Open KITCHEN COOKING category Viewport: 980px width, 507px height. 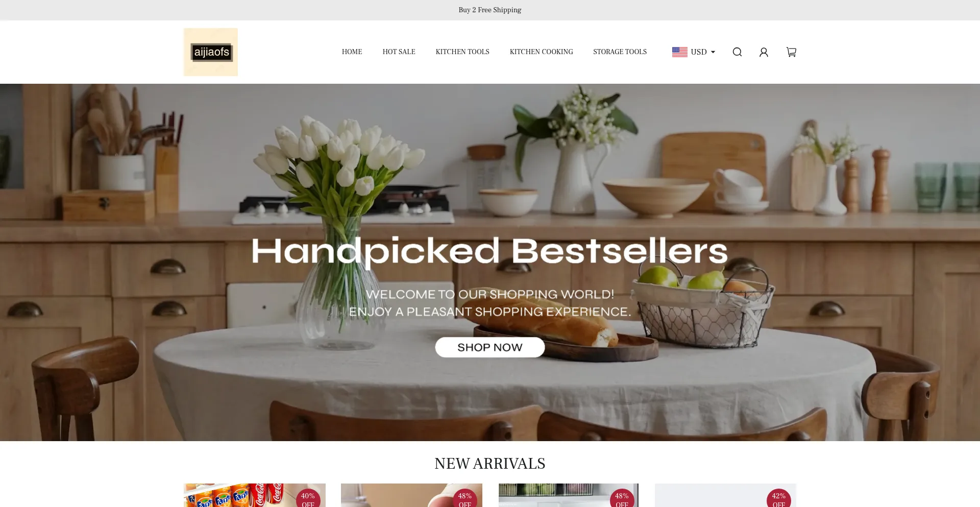541,52
